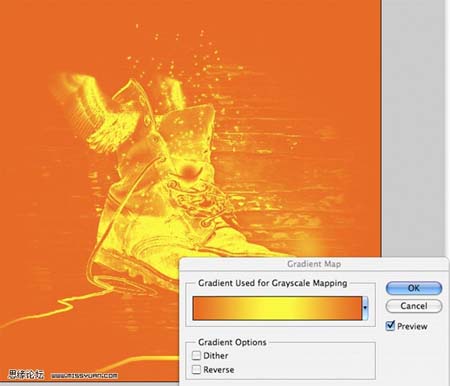Viewport: 450px width, 386px height.
Task: Enable the Reverse gradient option
Action: click(x=196, y=369)
